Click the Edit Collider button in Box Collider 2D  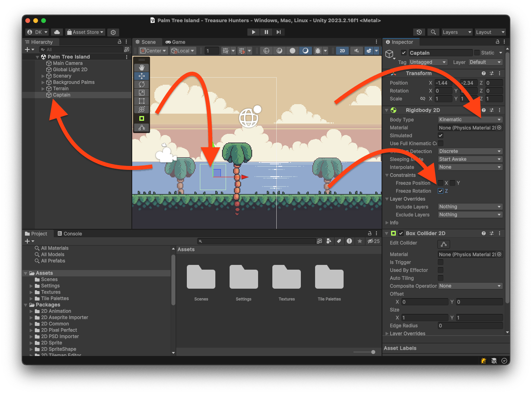pos(443,244)
